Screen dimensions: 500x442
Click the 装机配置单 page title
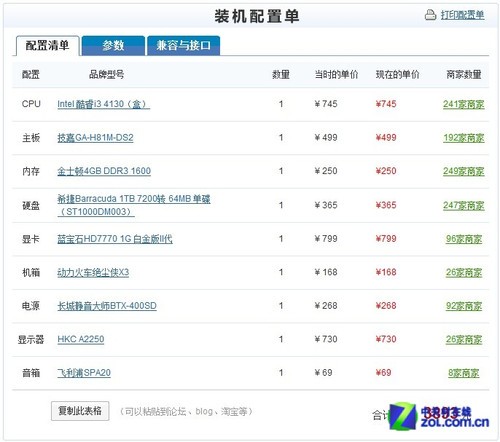pos(257,16)
